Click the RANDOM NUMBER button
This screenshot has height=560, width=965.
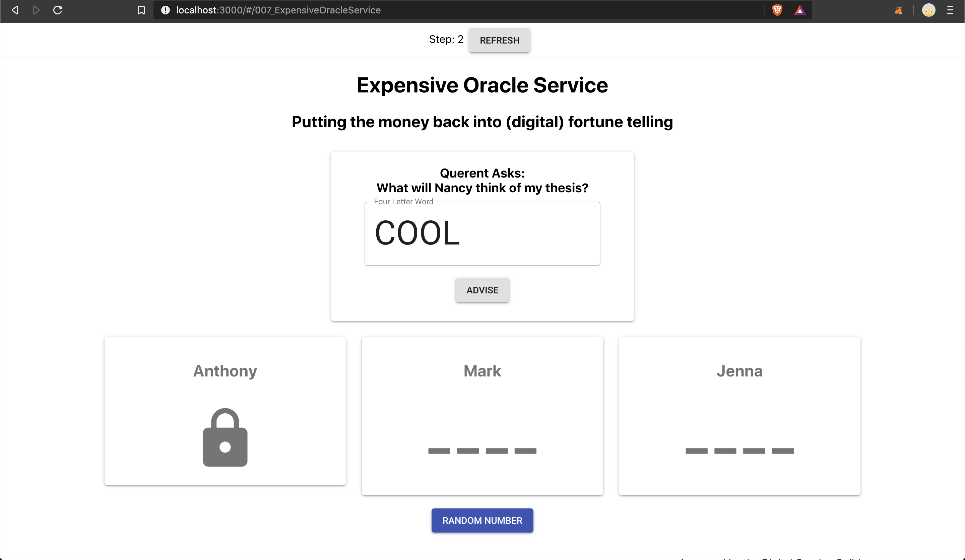coord(482,520)
